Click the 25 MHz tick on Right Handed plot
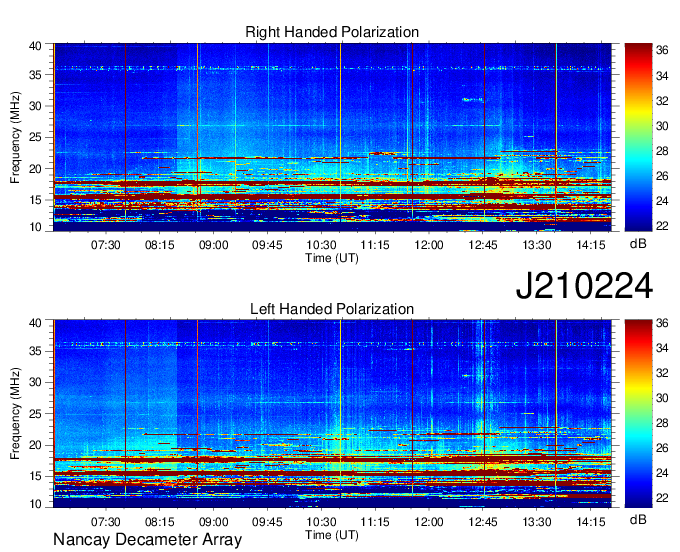 [x=35, y=137]
